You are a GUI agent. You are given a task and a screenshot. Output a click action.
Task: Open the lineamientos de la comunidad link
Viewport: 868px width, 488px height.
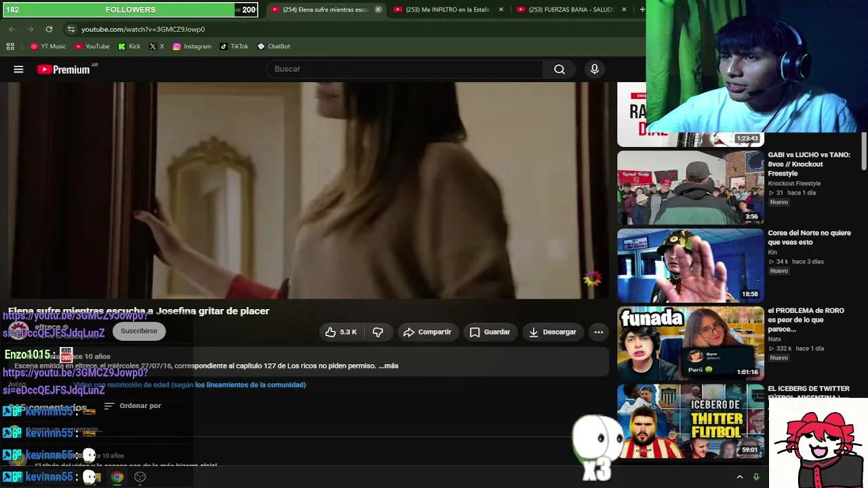(250, 385)
